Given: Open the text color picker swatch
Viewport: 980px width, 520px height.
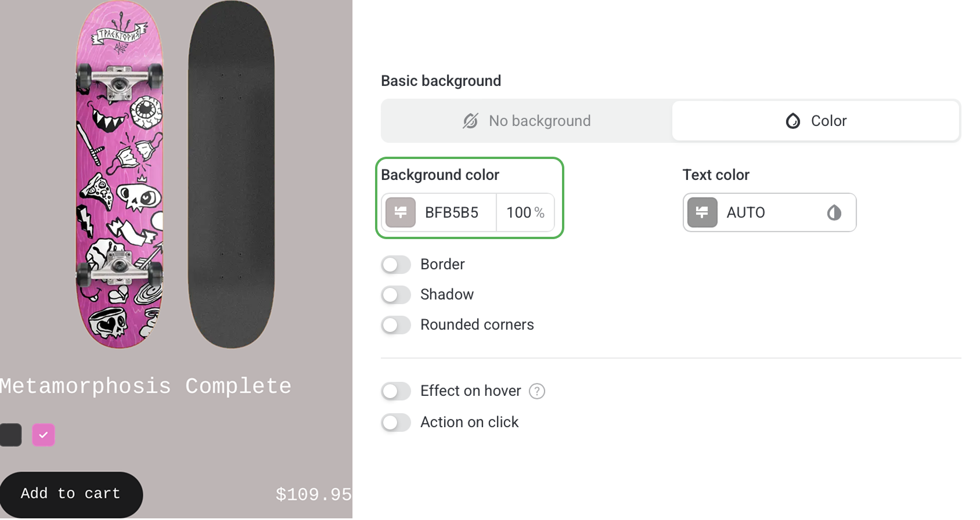Looking at the screenshot, I should [702, 212].
